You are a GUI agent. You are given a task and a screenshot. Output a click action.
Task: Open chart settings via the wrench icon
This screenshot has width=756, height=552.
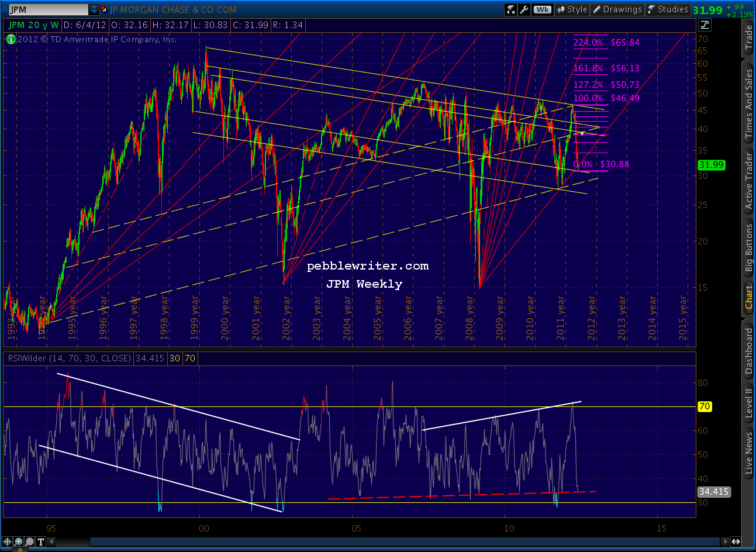[x=524, y=9]
